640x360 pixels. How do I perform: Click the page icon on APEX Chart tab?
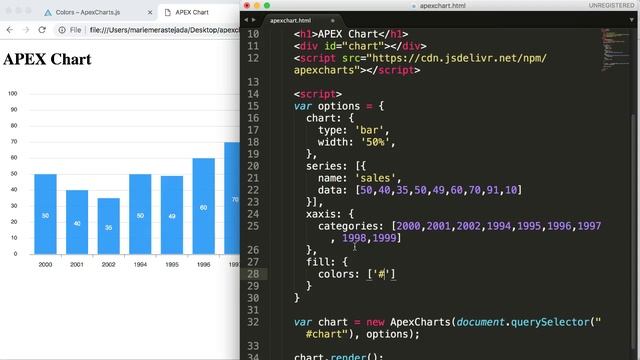click(167, 13)
